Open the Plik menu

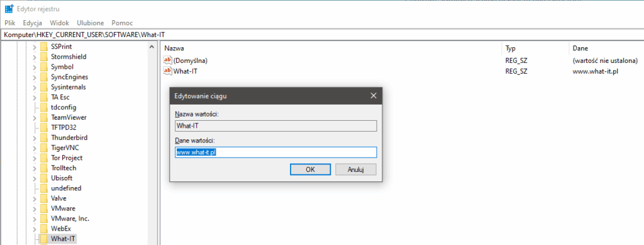point(10,23)
